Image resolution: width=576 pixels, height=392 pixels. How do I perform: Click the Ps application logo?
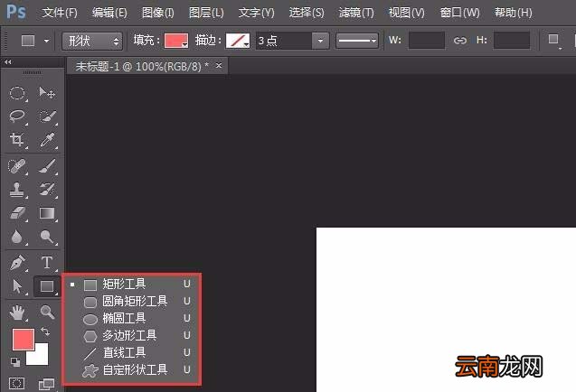(16, 12)
